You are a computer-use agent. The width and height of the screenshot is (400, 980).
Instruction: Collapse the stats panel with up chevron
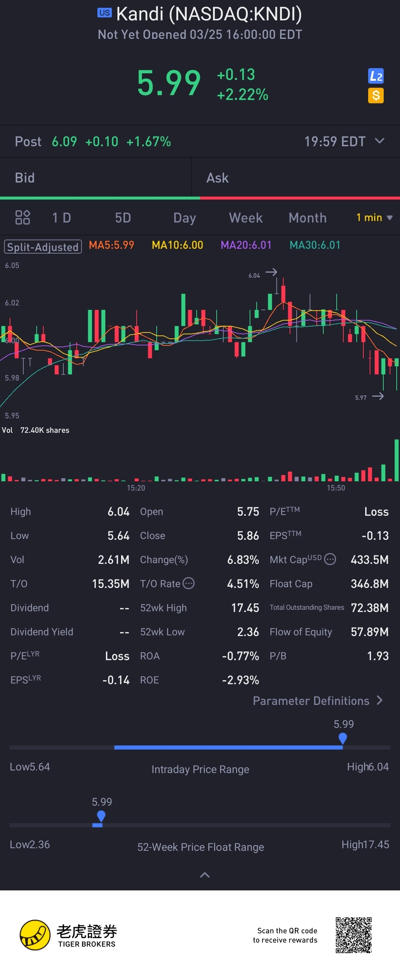tap(204, 875)
